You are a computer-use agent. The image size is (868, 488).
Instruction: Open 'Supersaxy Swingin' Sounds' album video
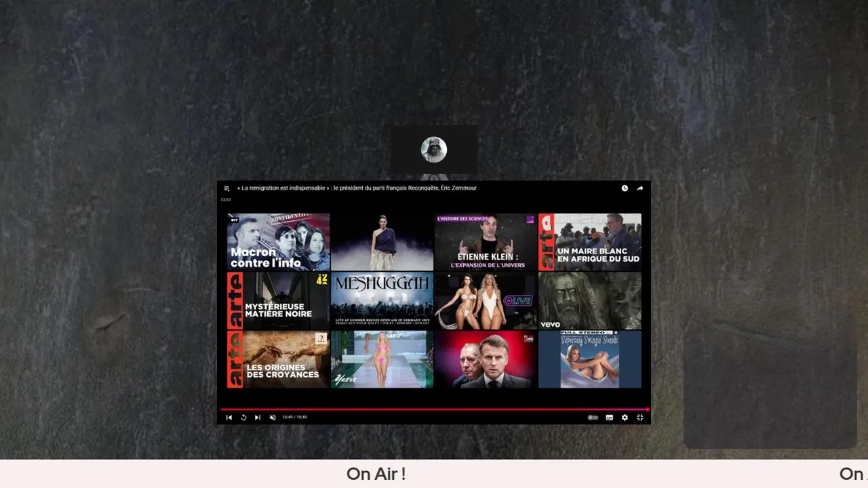click(x=589, y=359)
